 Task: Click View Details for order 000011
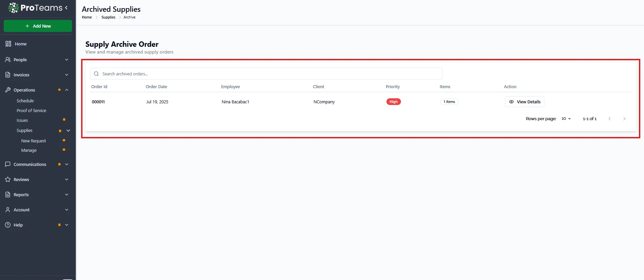[524, 102]
